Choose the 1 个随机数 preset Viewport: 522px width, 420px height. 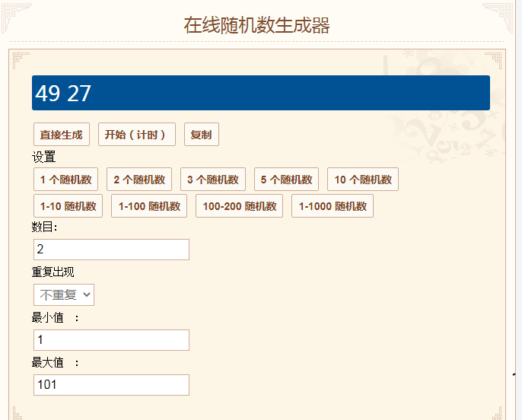[66, 180]
